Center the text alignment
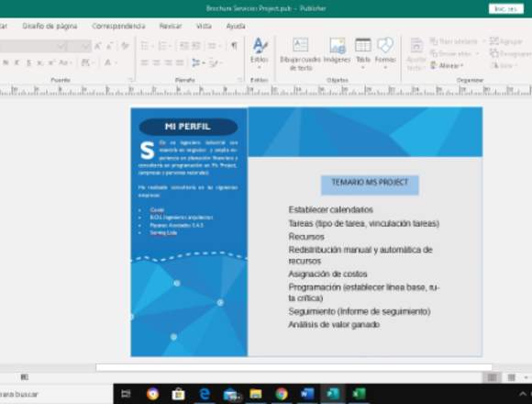This screenshot has height=404, width=532. point(157,62)
